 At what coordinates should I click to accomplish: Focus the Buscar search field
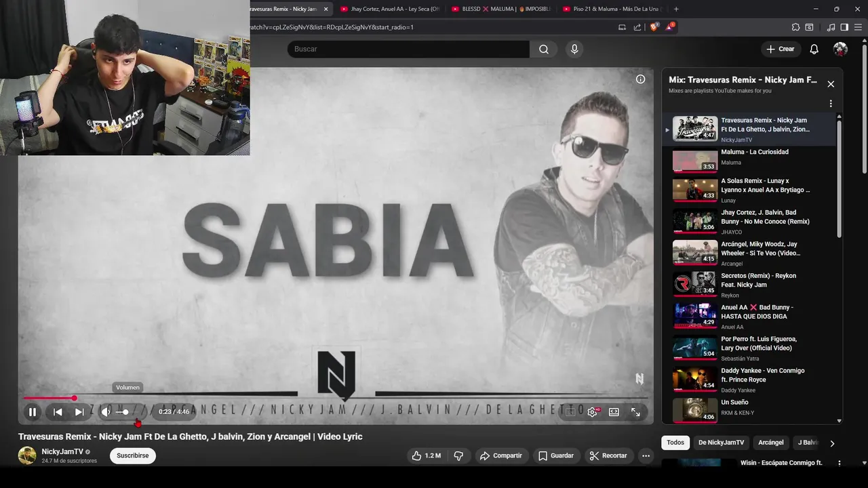click(408, 49)
